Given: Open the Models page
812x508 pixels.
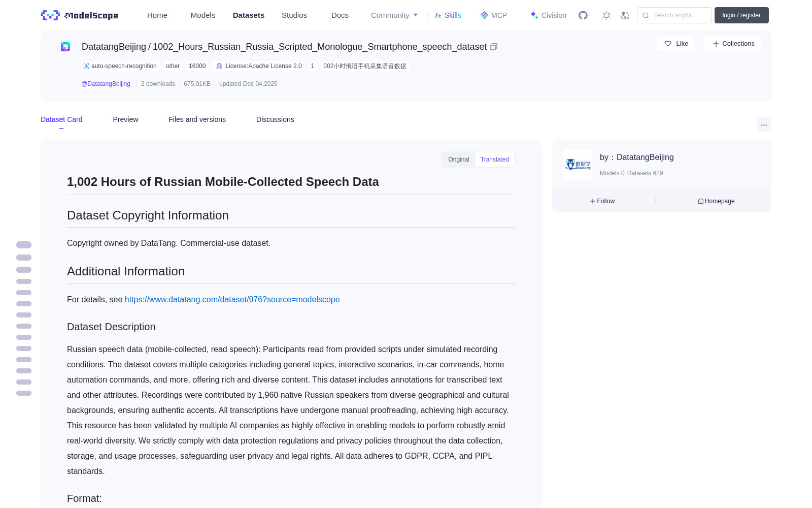Looking at the screenshot, I should (x=203, y=15).
